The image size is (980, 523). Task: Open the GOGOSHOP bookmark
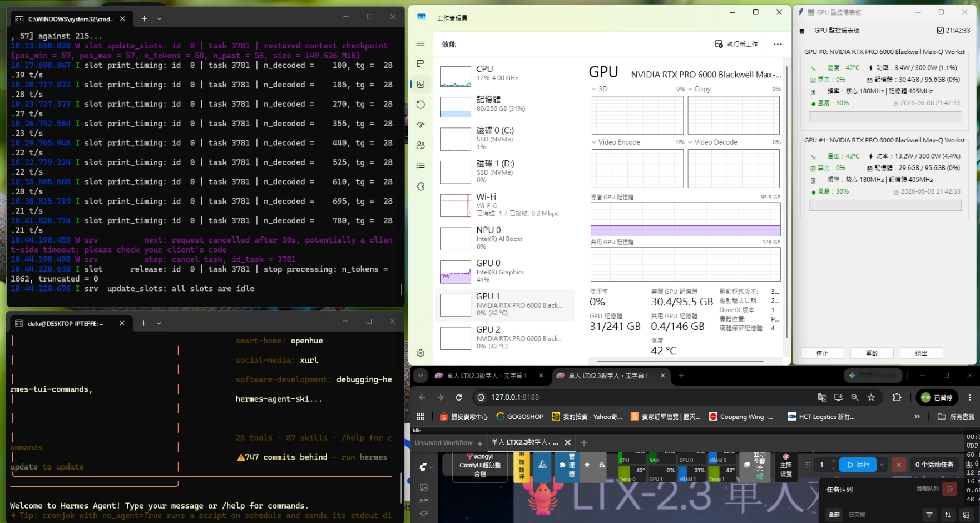pos(519,416)
